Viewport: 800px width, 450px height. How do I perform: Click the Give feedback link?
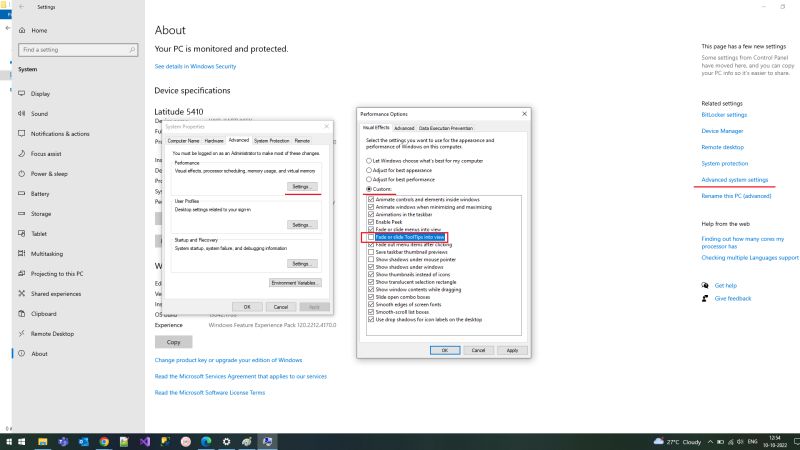coord(733,298)
